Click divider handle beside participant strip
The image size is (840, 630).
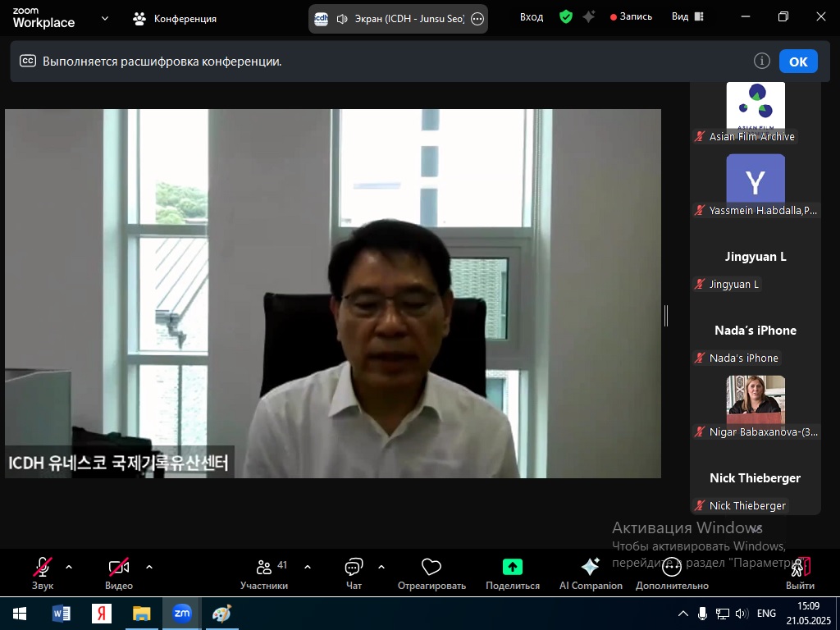tap(666, 316)
